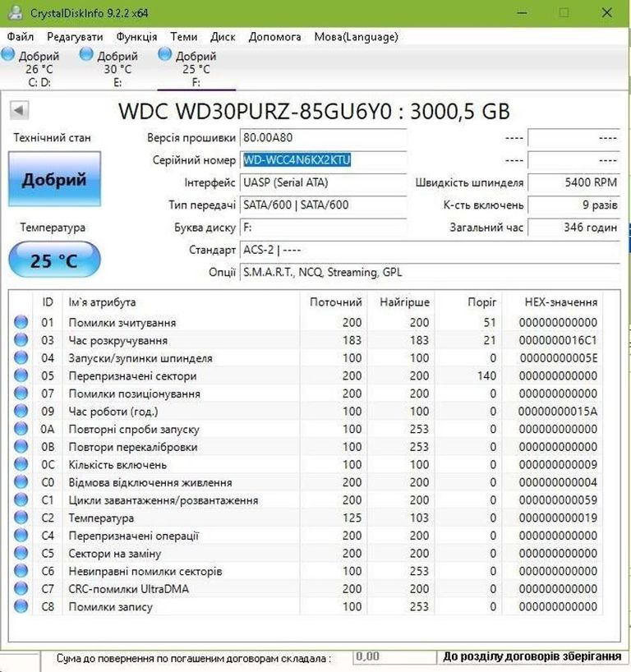Click the blue status orb for disk F:
Viewport: 631px width, 672px height.
pyautogui.click(x=164, y=54)
